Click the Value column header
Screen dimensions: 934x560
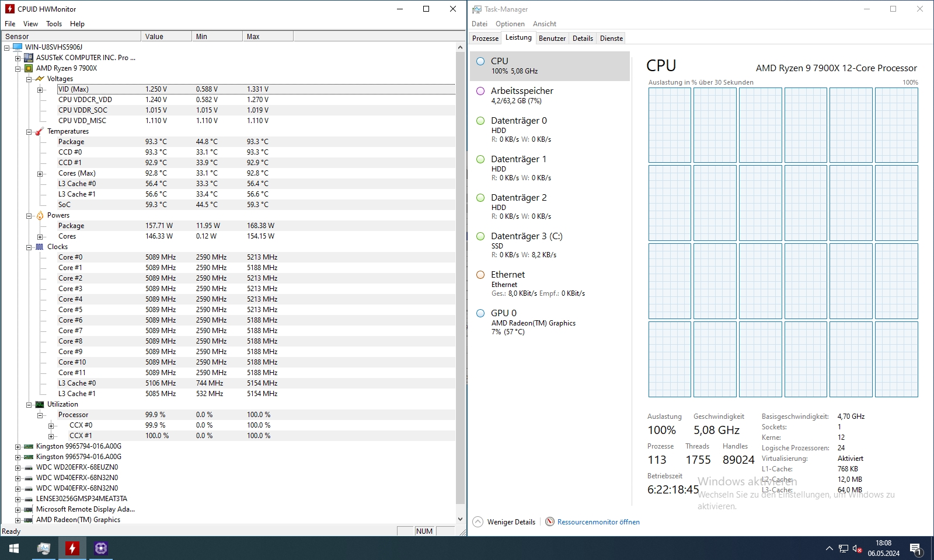click(166, 36)
